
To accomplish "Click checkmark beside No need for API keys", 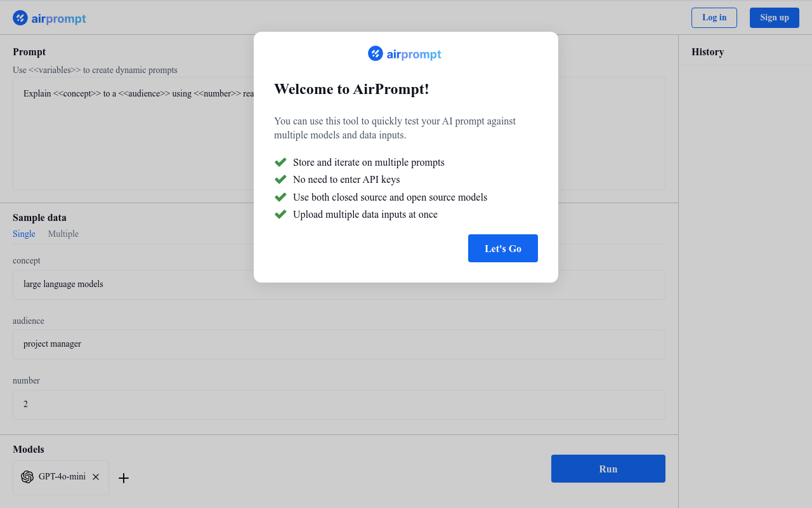I will pos(280,180).
